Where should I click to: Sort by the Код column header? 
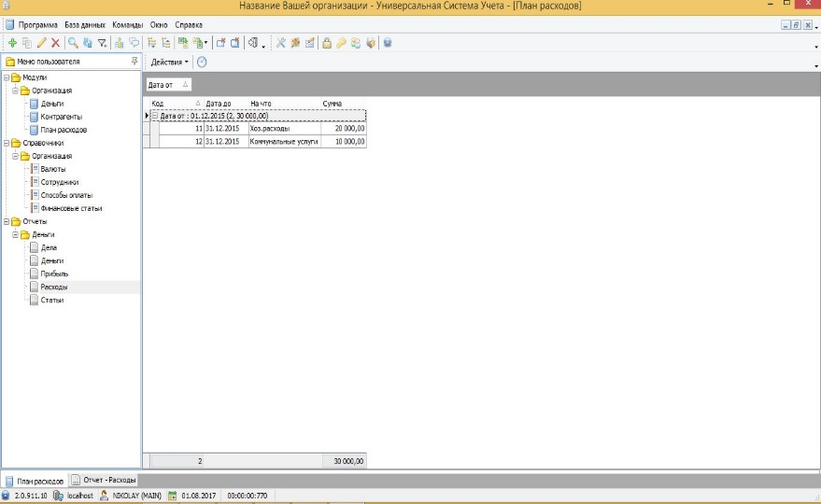pos(177,104)
